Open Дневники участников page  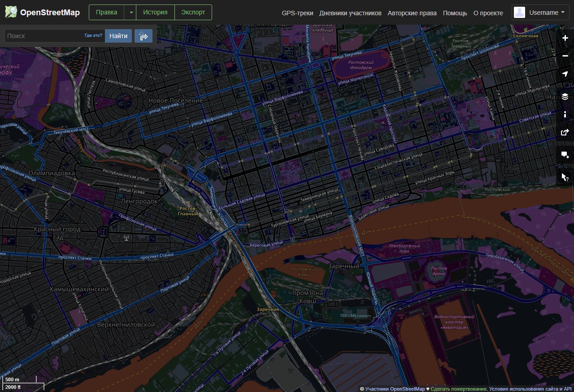pos(350,13)
